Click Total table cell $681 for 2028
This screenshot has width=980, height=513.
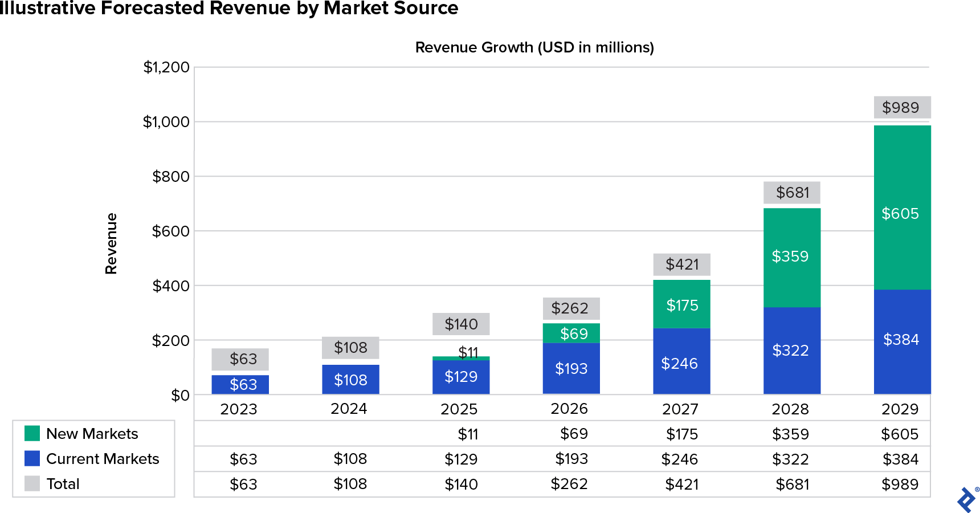793,484
